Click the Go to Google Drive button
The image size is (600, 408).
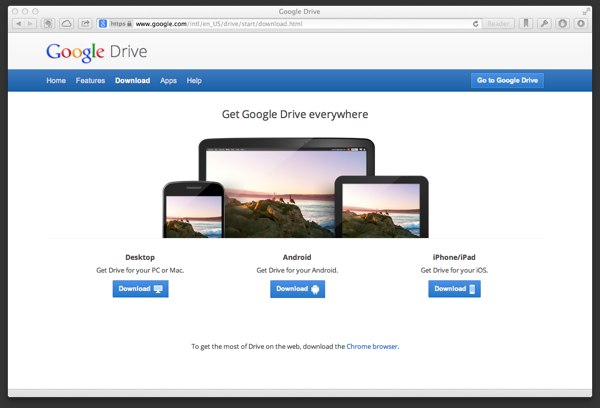(507, 80)
